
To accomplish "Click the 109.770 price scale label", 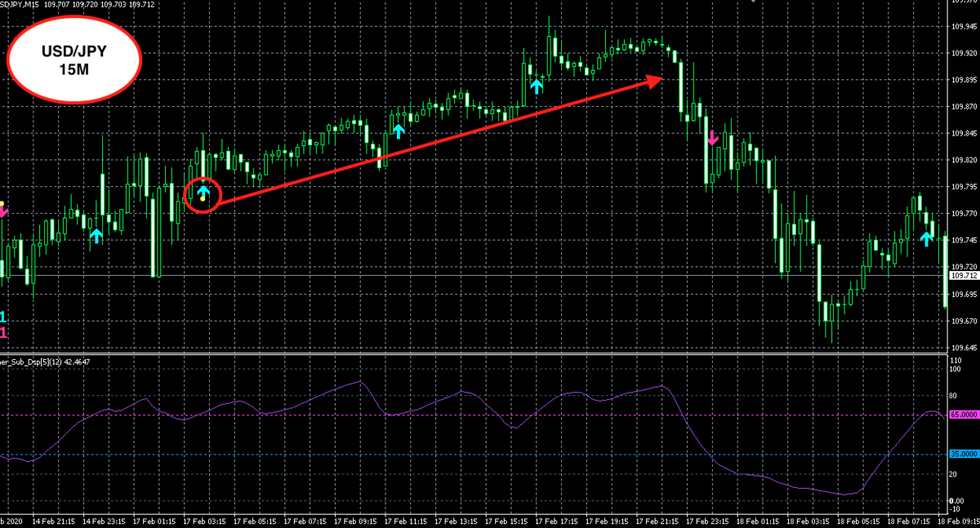I will [x=963, y=213].
